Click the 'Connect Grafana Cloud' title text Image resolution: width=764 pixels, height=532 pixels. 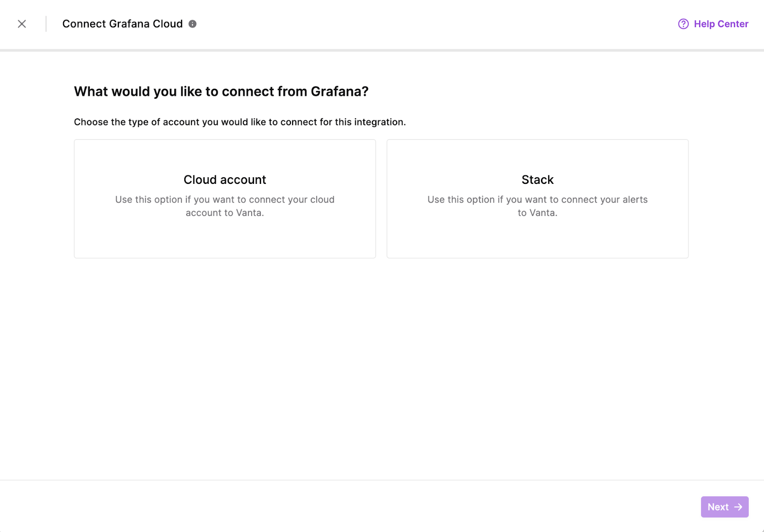click(123, 24)
